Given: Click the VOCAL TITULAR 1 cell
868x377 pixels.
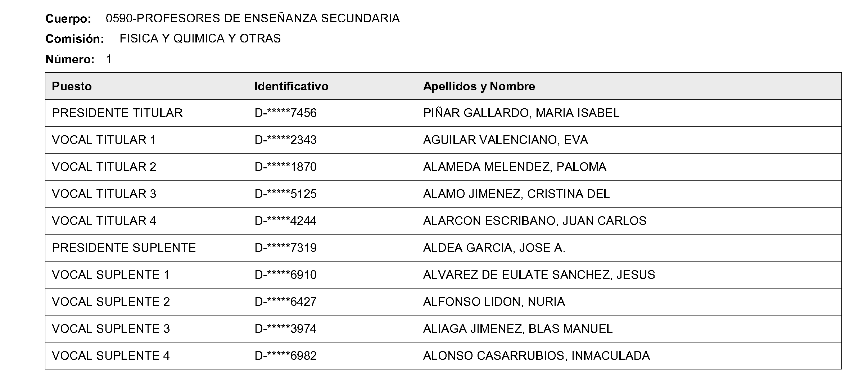Looking at the screenshot, I should pos(104,140).
